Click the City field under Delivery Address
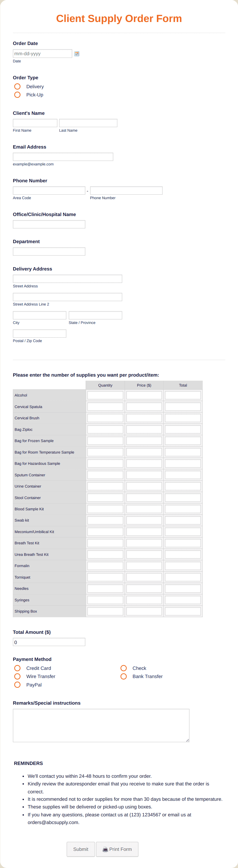 (39, 315)
